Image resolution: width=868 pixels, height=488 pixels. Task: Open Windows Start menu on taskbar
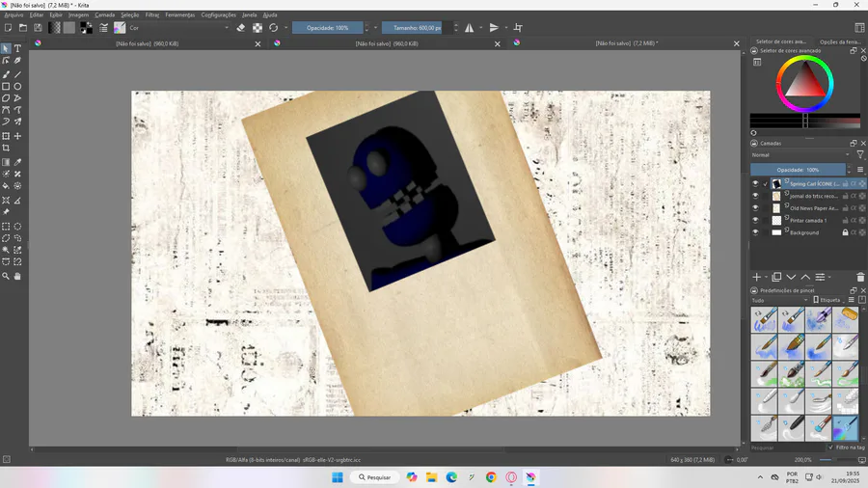point(338,477)
